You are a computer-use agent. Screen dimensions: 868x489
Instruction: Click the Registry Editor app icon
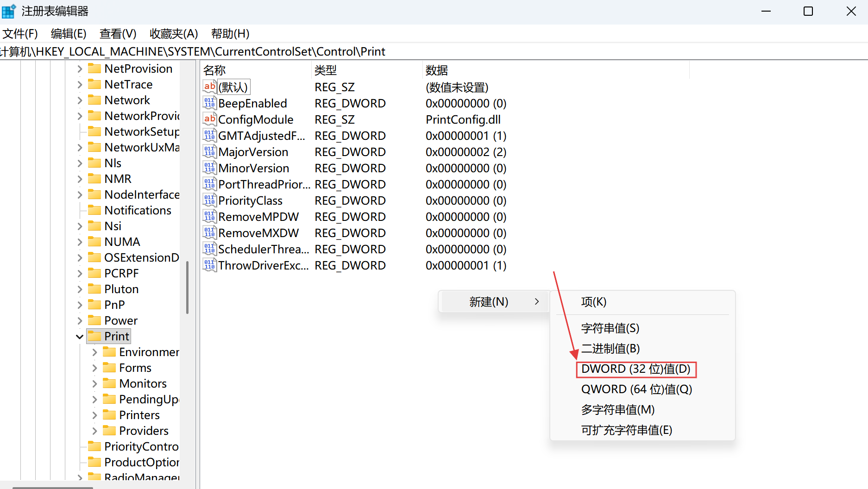(x=9, y=11)
